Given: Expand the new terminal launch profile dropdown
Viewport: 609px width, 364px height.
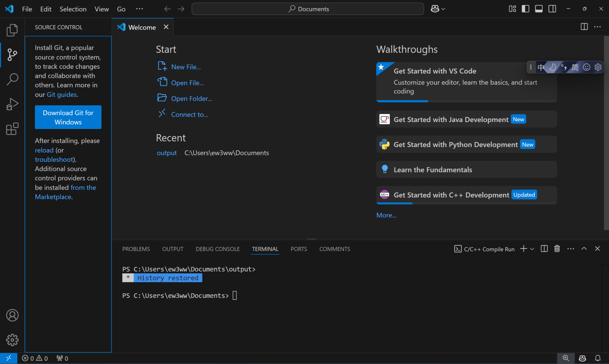Looking at the screenshot, I should click(532, 249).
